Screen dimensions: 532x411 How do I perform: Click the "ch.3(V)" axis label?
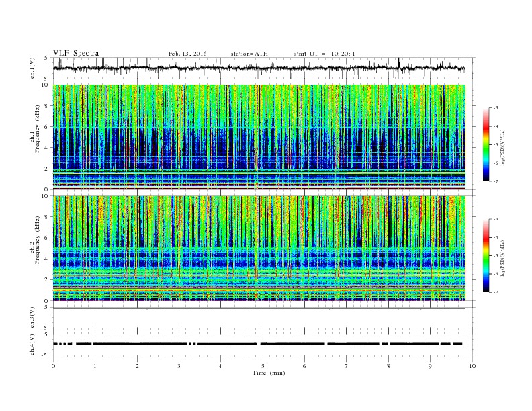(x=32, y=318)
